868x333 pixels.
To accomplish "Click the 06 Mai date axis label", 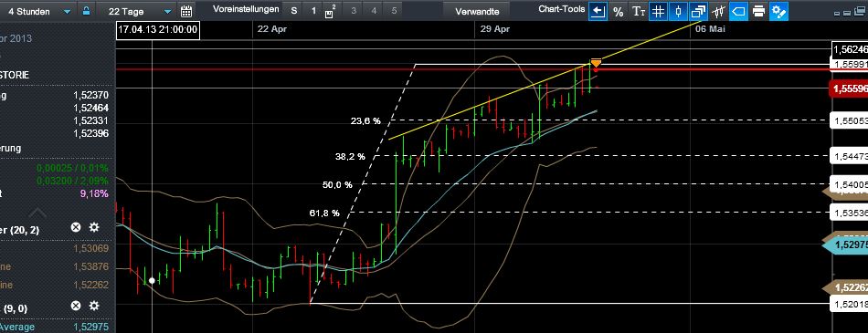I will point(710,29).
